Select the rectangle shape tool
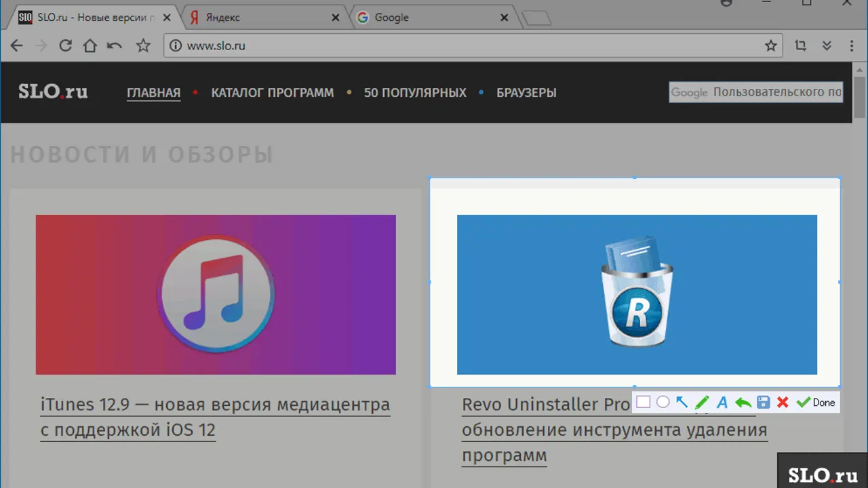868x488 pixels. click(x=643, y=403)
